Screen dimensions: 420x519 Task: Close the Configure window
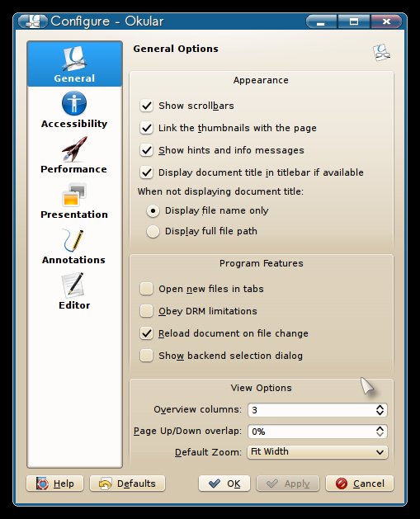pos(386,21)
